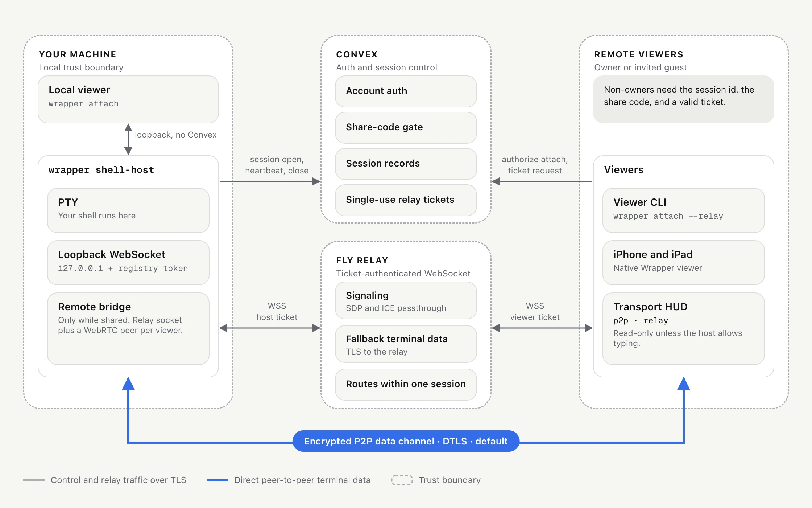Click Routes within one session box
Screen dimensions: 812x508
(406, 385)
